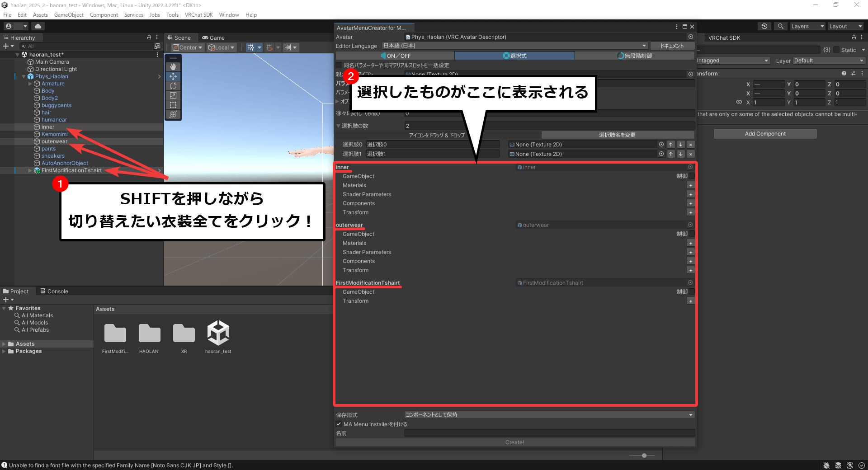Toggle the Hierarchy panel lock
868x470 pixels.
pos(149,38)
